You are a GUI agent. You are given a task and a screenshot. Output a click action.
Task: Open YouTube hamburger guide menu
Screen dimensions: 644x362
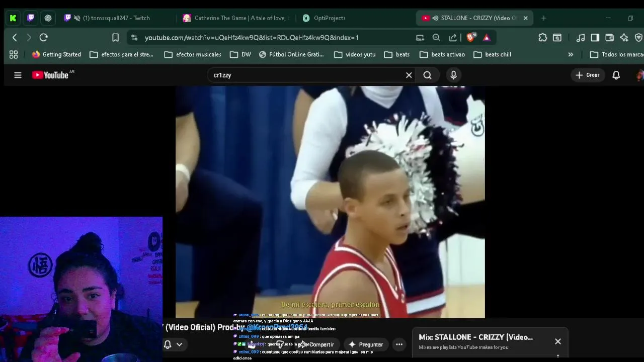pos(18,75)
